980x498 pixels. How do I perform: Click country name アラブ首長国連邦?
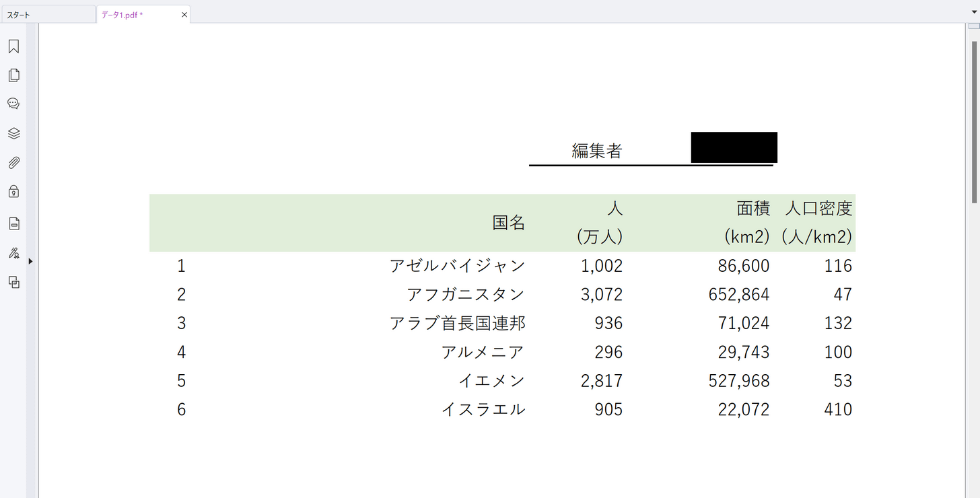(458, 324)
